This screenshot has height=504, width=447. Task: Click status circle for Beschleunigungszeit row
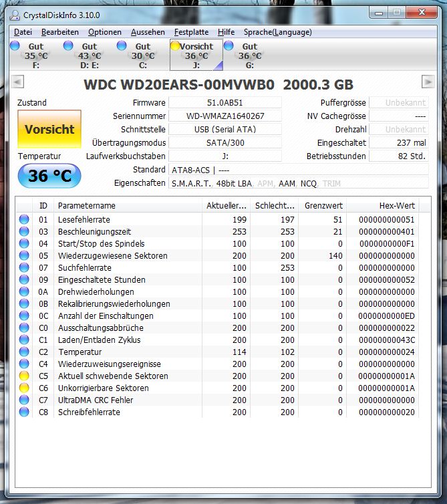tap(24, 231)
